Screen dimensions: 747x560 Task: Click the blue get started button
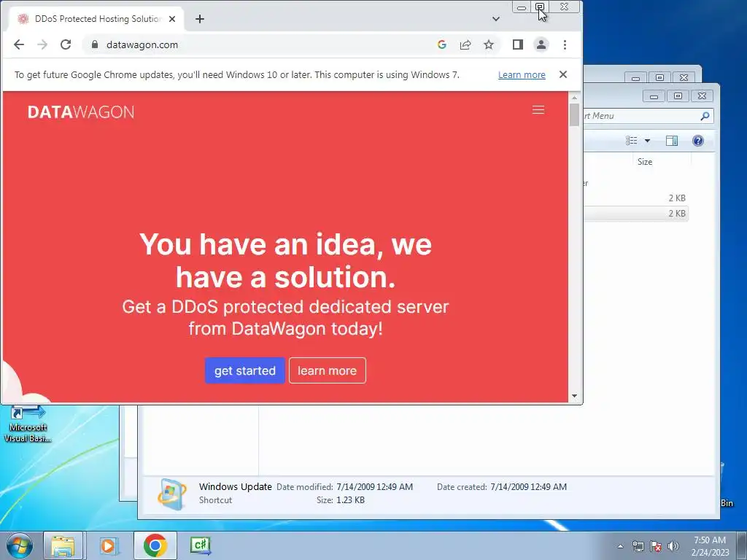point(245,370)
